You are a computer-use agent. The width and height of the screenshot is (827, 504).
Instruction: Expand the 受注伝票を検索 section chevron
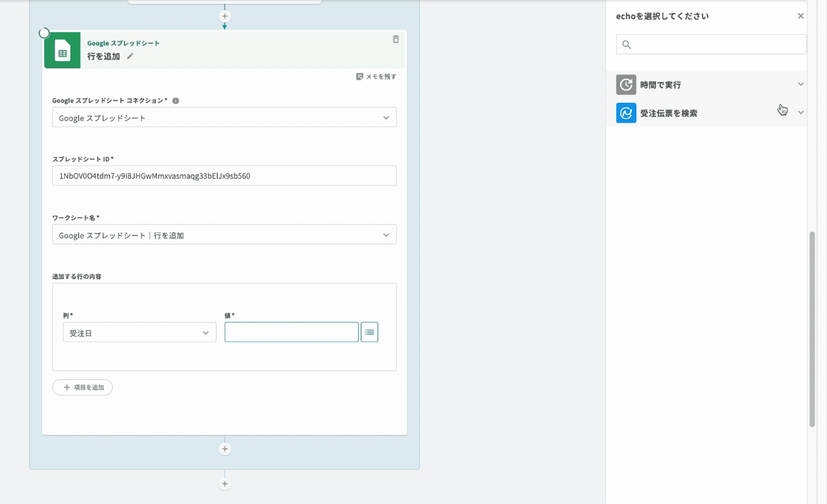801,112
